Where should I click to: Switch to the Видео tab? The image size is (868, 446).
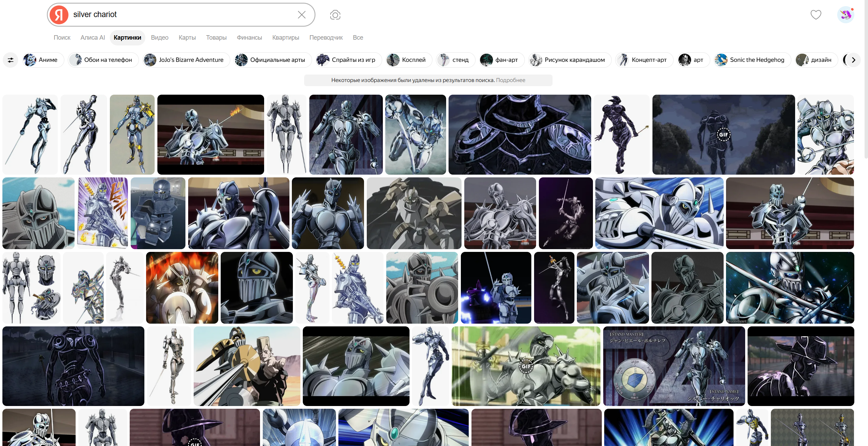160,38
